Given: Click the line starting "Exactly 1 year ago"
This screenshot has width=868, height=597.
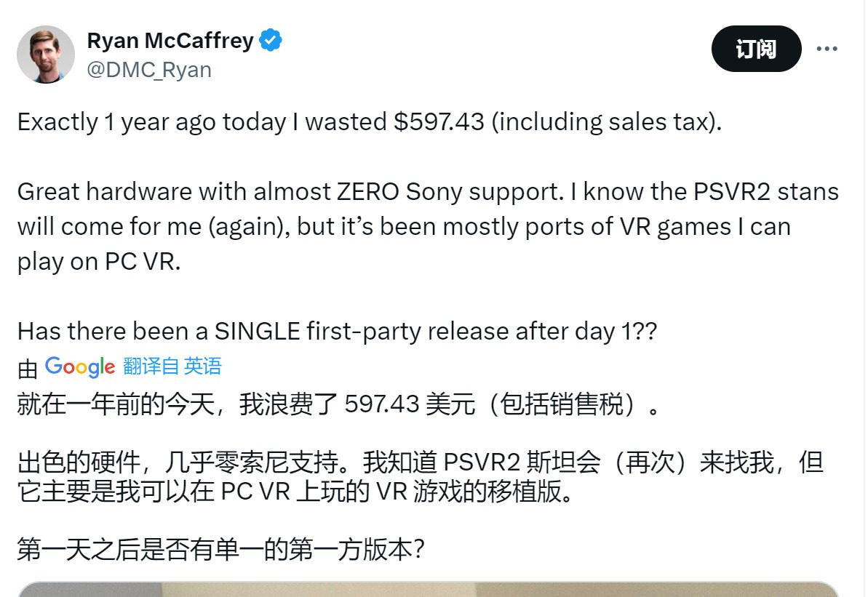Looking at the screenshot, I should tap(370, 121).
